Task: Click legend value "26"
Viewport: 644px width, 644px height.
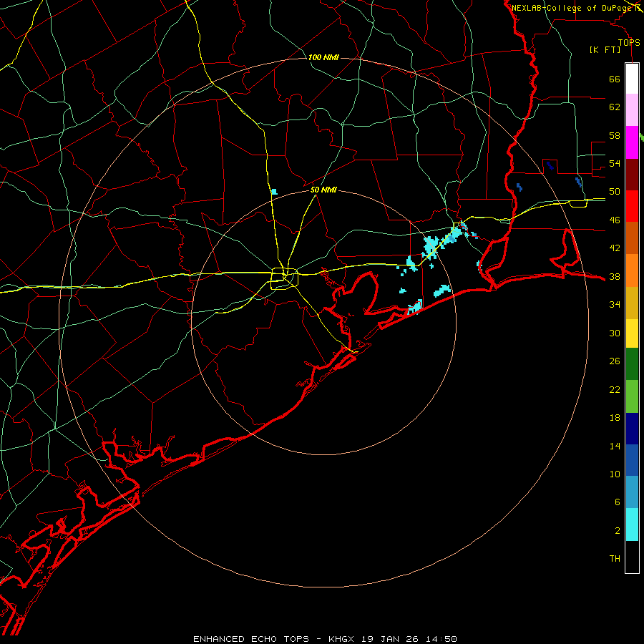Action: [615, 361]
